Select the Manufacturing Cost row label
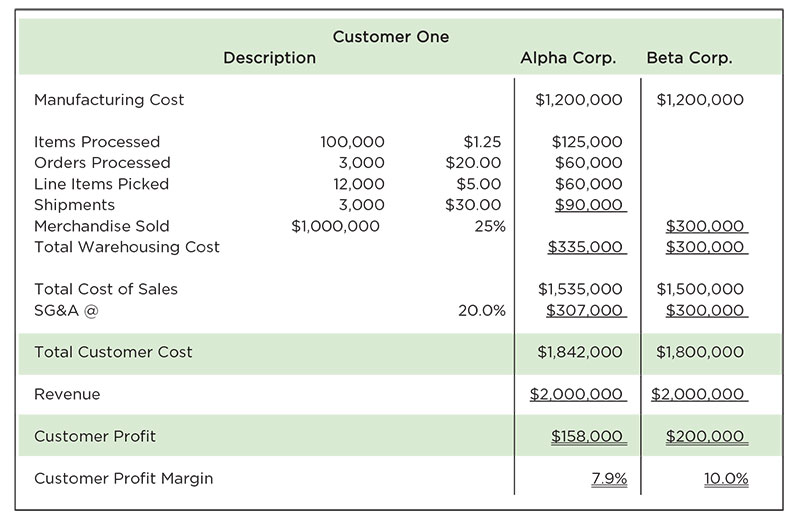This screenshot has height=522, width=800. coord(109,100)
